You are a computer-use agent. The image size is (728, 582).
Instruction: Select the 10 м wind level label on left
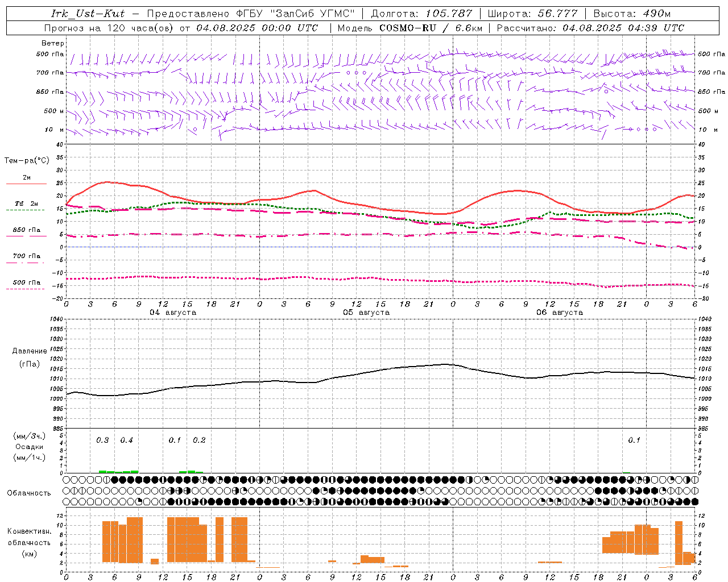coord(53,130)
